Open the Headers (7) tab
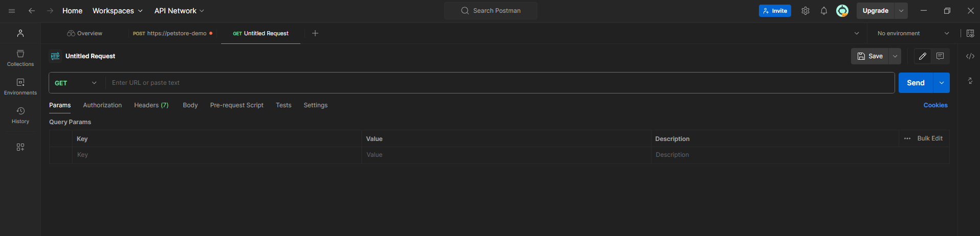This screenshot has height=236, width=980. (151, 105)
